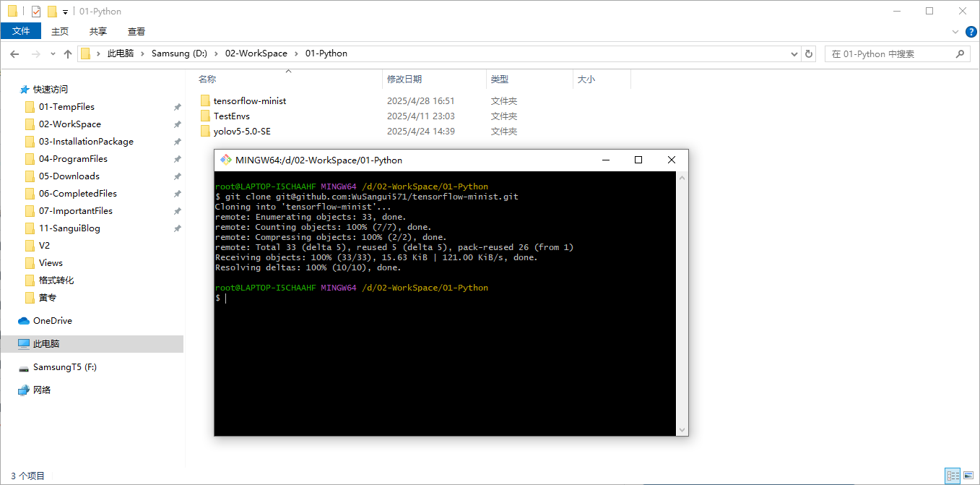The image size is (980, 485).
Task: Open 01-TempFiles in quick access
Action: coord(66,107)
